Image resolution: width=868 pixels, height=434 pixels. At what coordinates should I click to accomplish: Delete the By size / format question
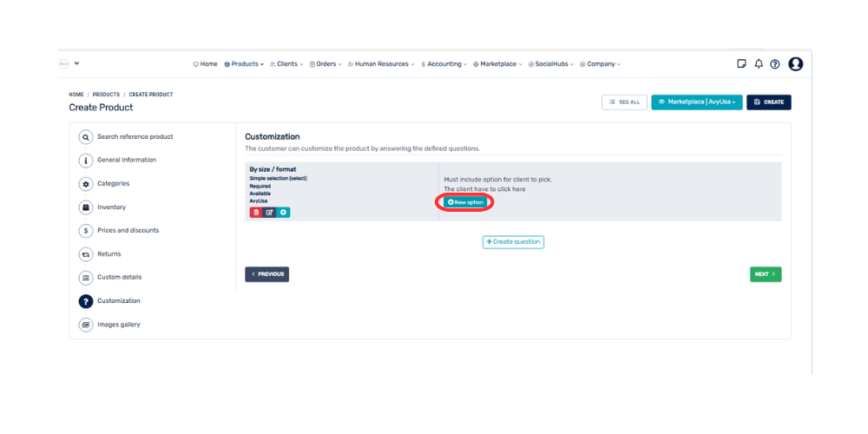[256, 213]
